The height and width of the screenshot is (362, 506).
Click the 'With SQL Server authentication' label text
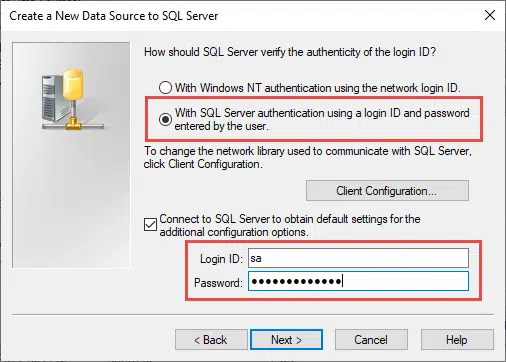coord(322,119)
